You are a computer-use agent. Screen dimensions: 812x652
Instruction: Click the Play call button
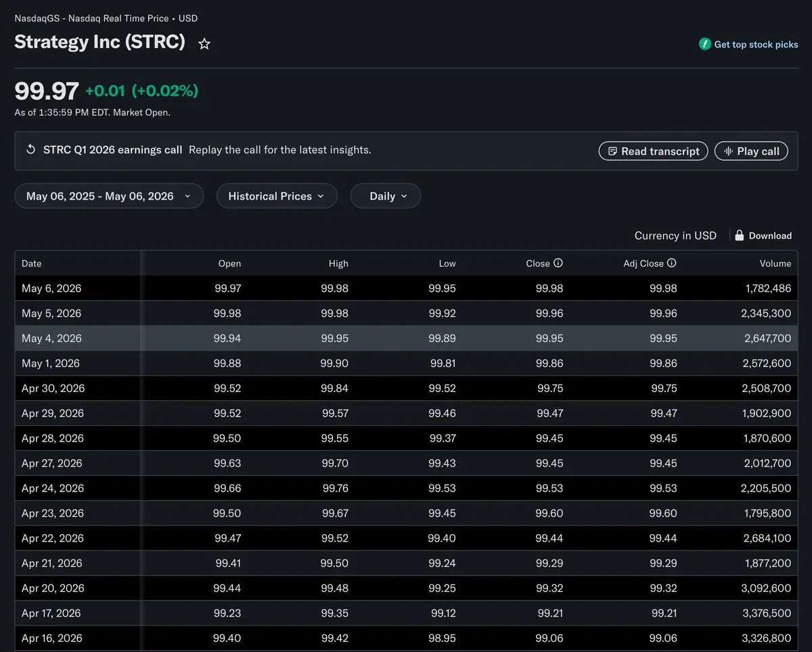point(751,151)
